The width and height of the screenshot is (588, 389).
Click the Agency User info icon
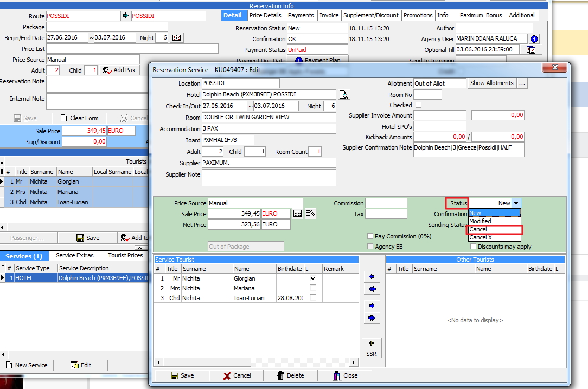[x=534, y=39]
